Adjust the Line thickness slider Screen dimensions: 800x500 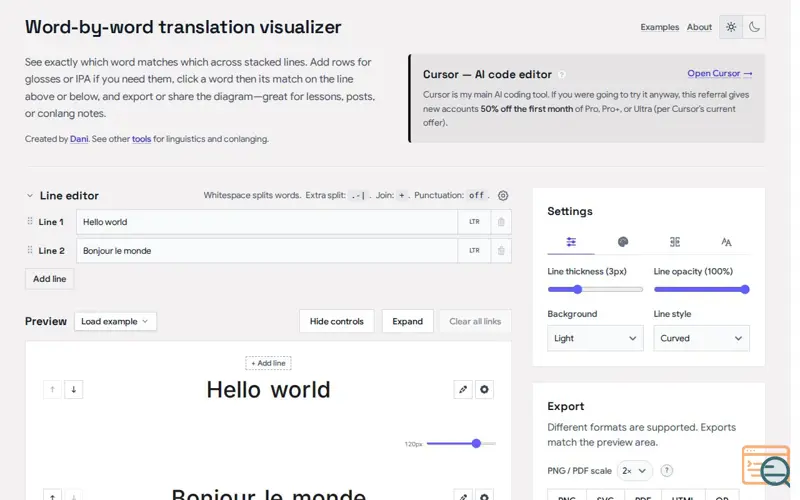click(x=595, y=289)
